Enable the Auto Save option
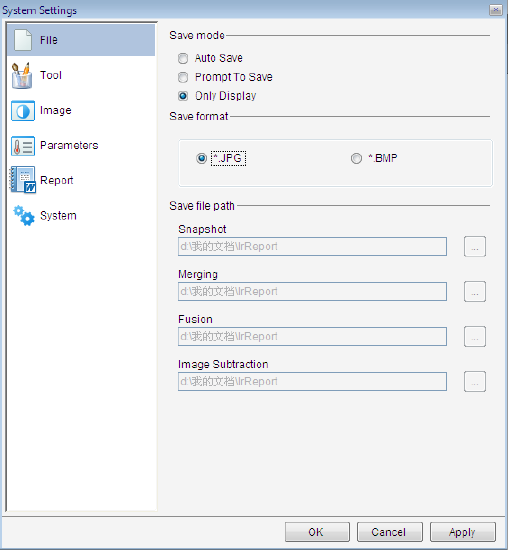 (x=183, y=58)
